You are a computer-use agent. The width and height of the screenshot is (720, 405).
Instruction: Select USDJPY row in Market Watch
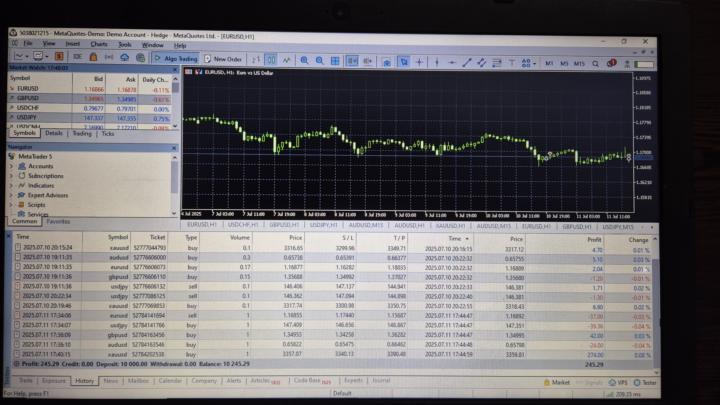[x=89, y=118]
